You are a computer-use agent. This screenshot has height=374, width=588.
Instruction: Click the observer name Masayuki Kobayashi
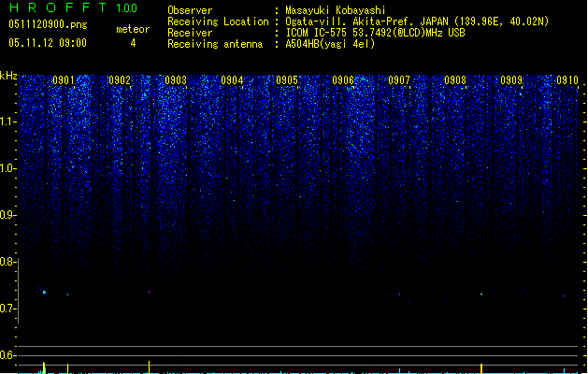(x=336, y=10)
